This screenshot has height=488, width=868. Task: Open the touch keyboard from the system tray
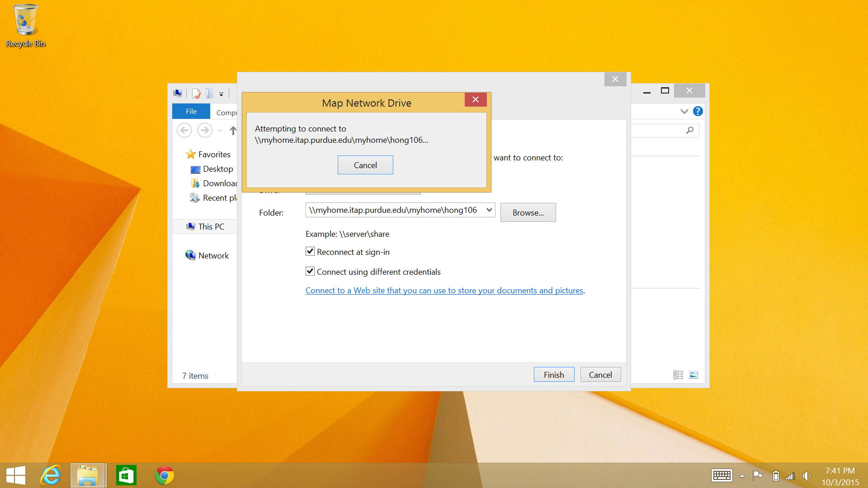tap(722, 475)
